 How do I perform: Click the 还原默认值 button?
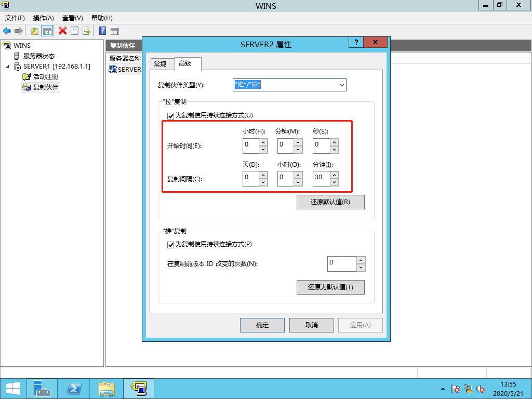[x=330, y=202]
